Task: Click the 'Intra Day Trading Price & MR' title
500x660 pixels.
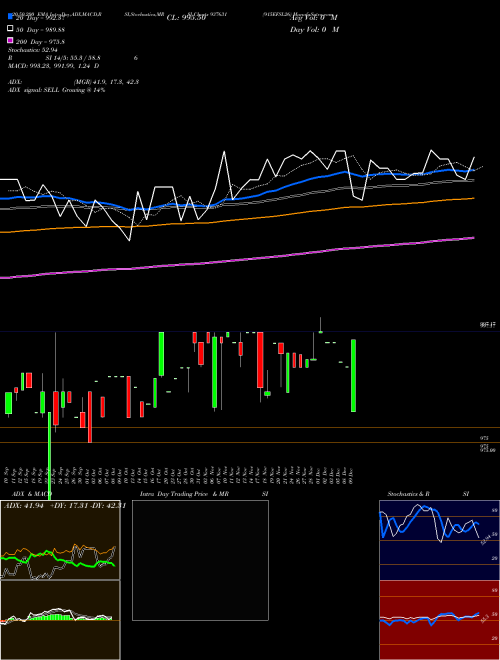Action: (184, 494)
